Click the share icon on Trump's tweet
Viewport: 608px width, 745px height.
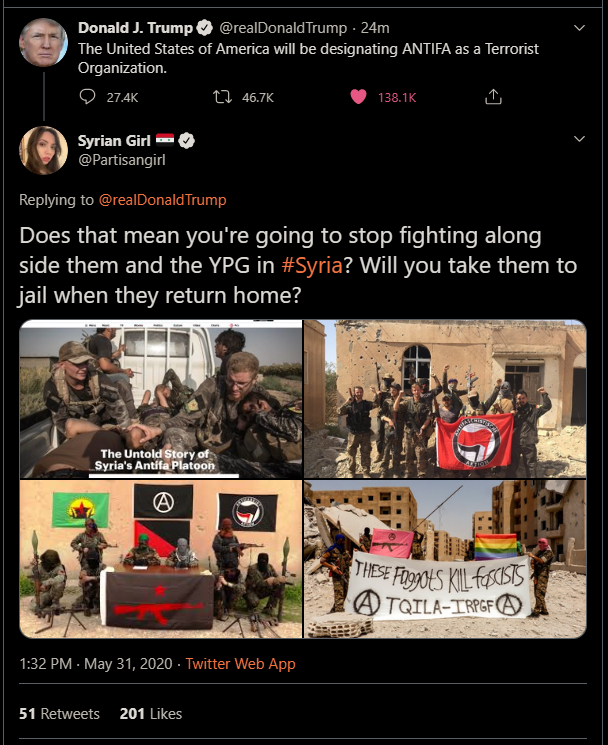pos(493,97)
